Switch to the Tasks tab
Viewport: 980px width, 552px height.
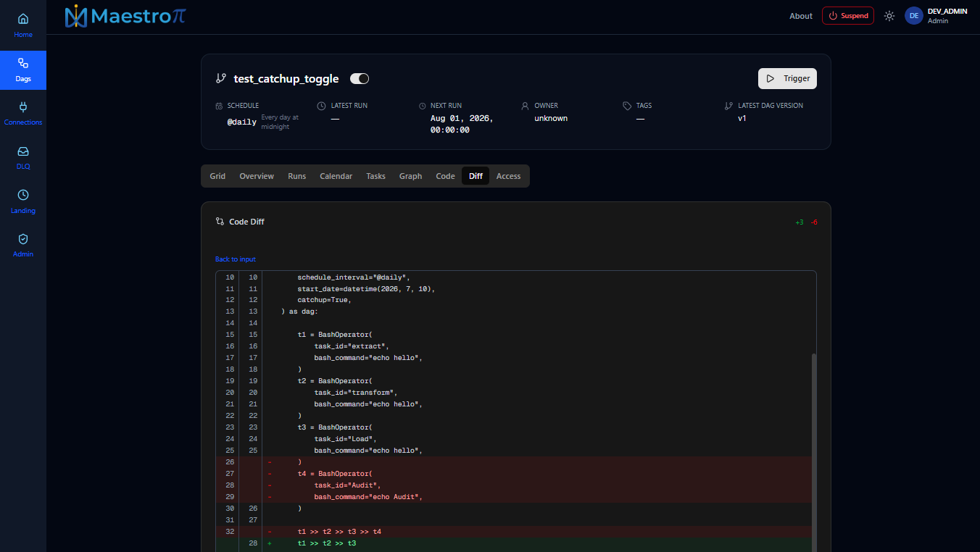pyautogui.click(x=375, y=176)
